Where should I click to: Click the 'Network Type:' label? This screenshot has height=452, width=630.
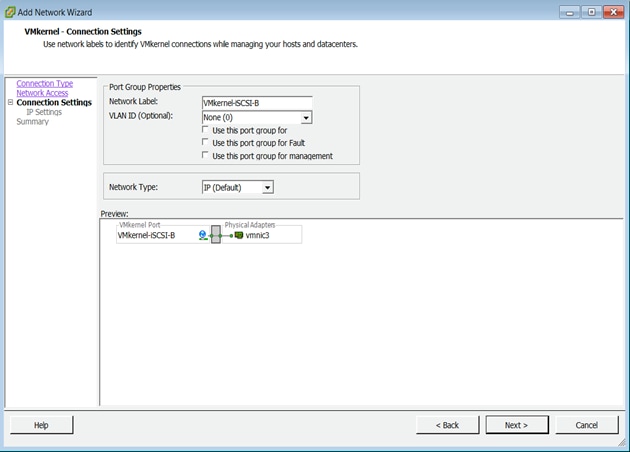tap(133, 187)
